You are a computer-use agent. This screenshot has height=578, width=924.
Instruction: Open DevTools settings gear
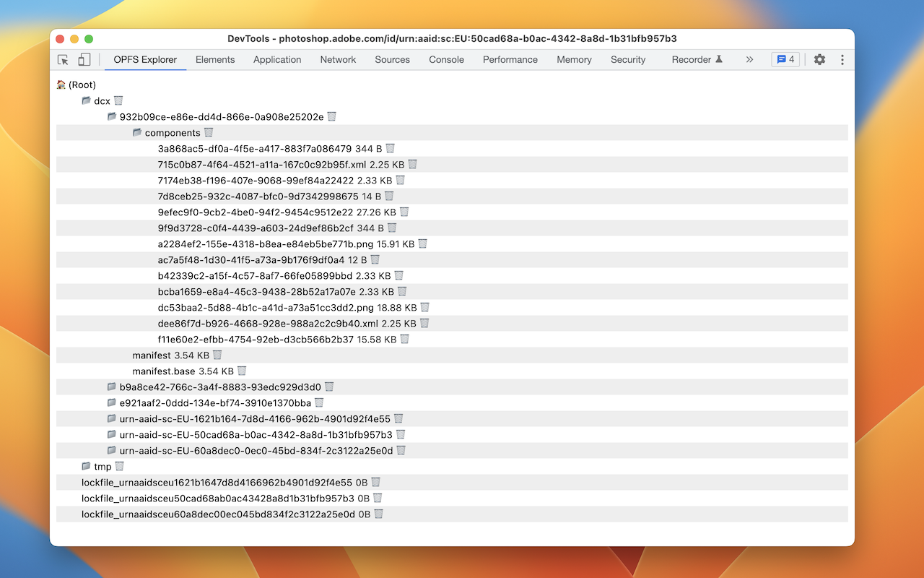(x=819, y=60)
